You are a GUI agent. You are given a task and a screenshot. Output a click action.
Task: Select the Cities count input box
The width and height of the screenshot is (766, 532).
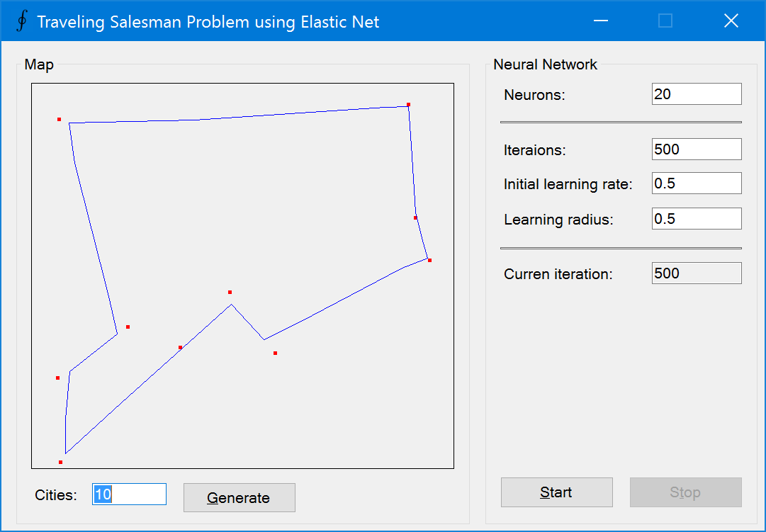pyautogui.click(x=129, y=494)
